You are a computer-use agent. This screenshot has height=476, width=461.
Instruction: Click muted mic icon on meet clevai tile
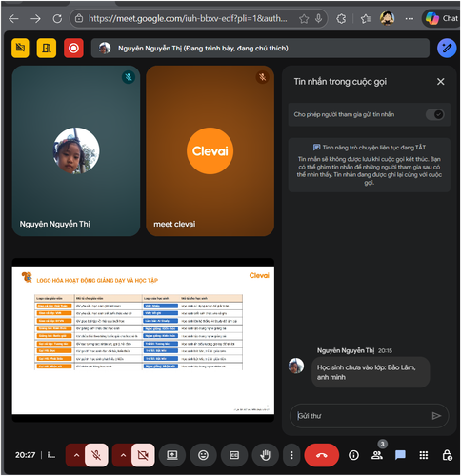[262, 77]
